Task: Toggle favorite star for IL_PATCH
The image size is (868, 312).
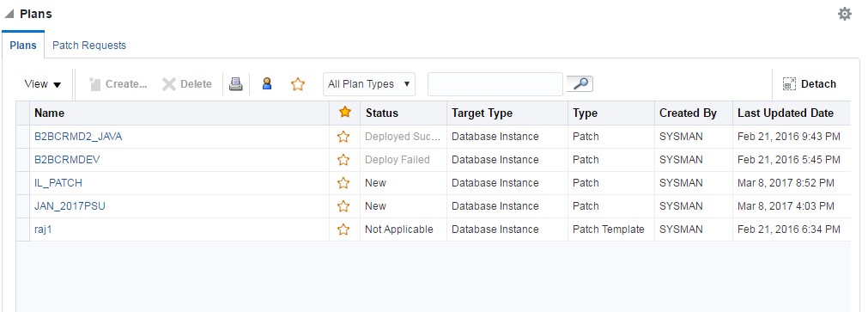Action: [x=343, y=183]
